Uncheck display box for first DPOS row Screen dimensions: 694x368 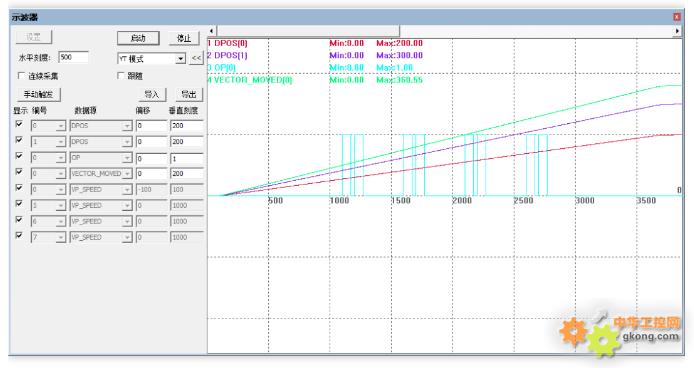(19, 124)
